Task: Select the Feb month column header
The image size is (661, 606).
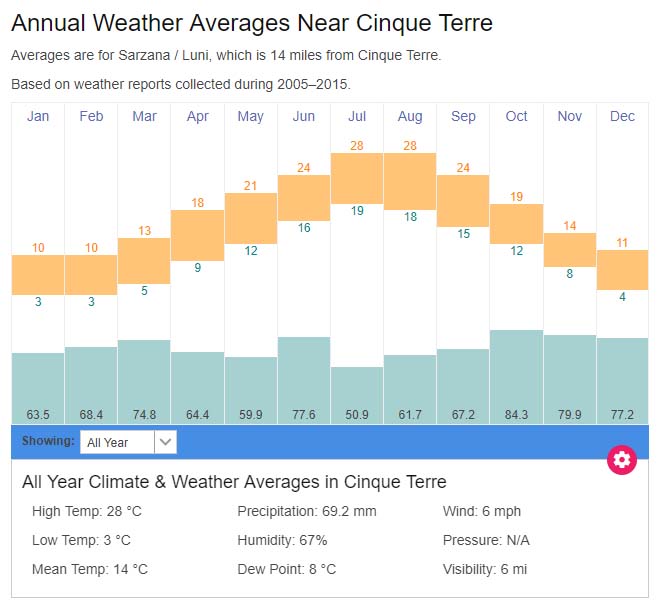Action: point(91,117)
